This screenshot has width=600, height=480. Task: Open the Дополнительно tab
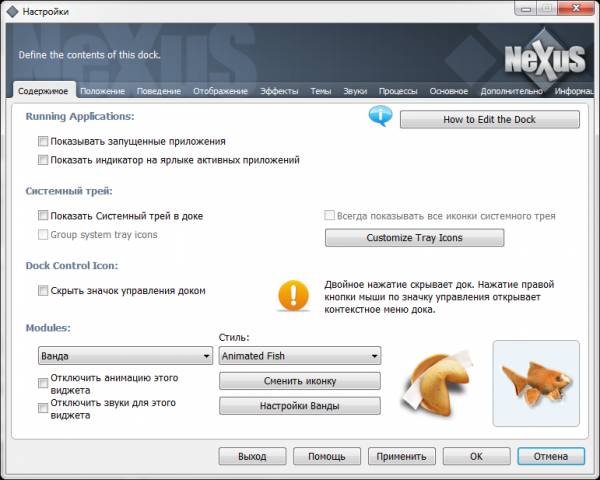512,91
